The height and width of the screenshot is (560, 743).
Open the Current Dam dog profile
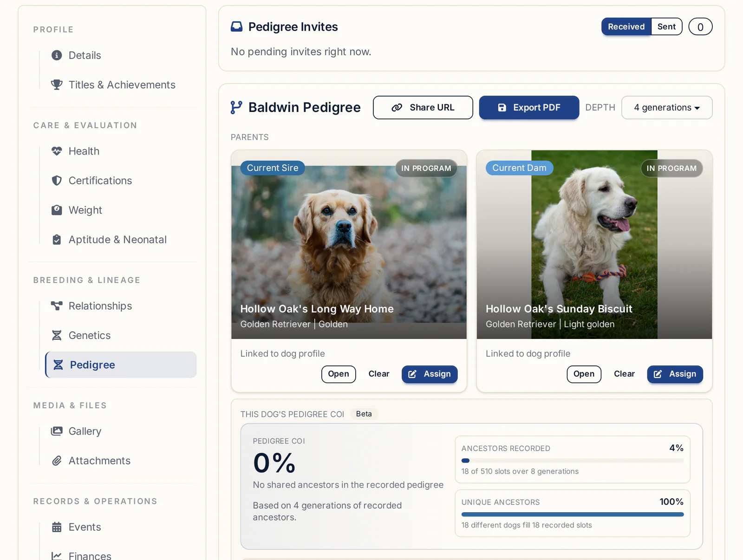[584, 374]
